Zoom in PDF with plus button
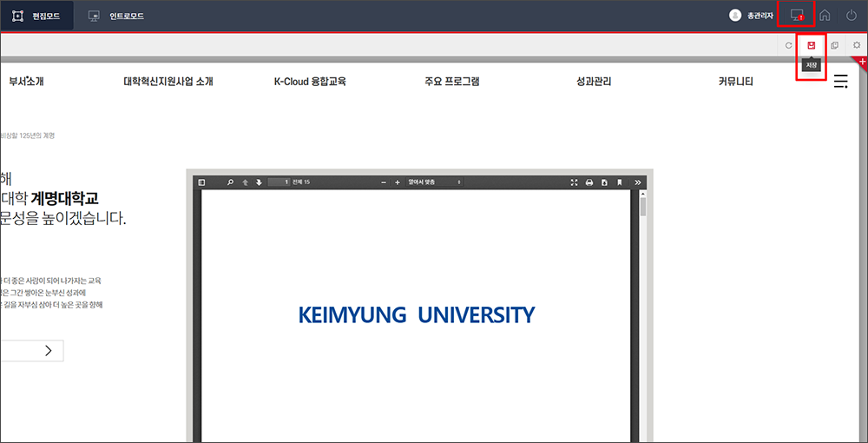This screenshot has width=868, height=443. [x=397, y=182]
